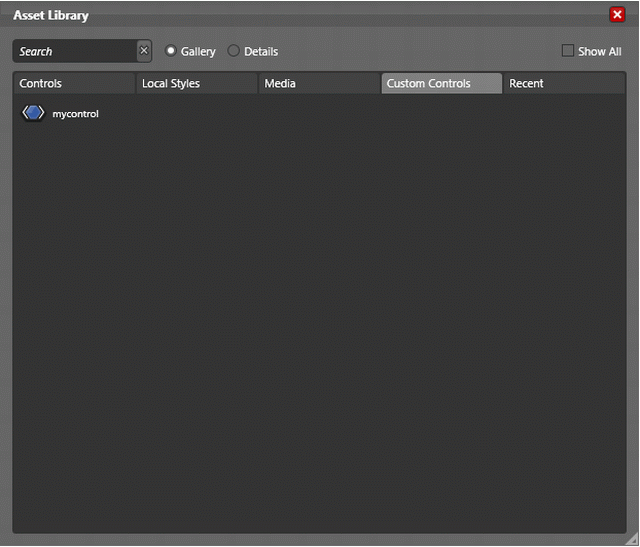The image size is (640, 547).
Task: Clear the search box with the X
Action: pos(144,51)
